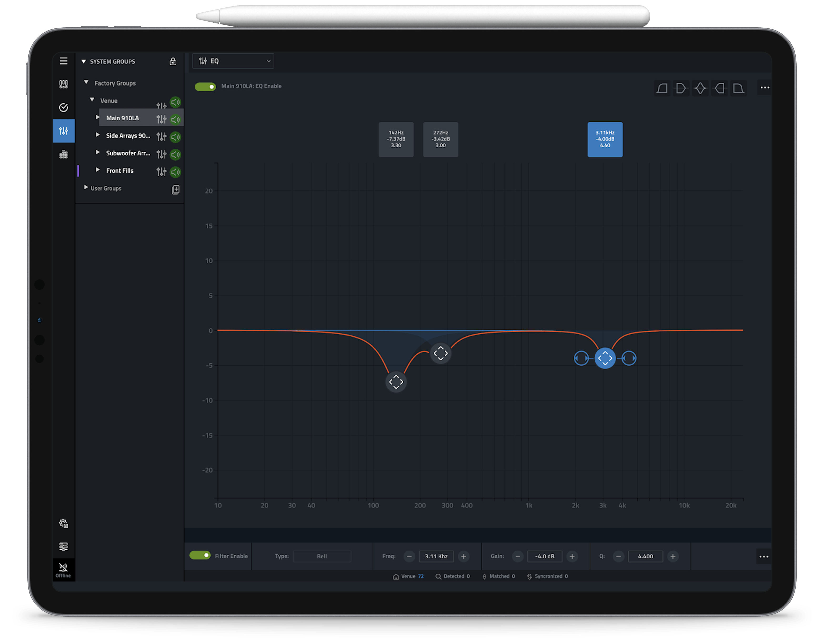
Task: Click the checkmark status icon in the sidebar
Action: tap(63, 108)
